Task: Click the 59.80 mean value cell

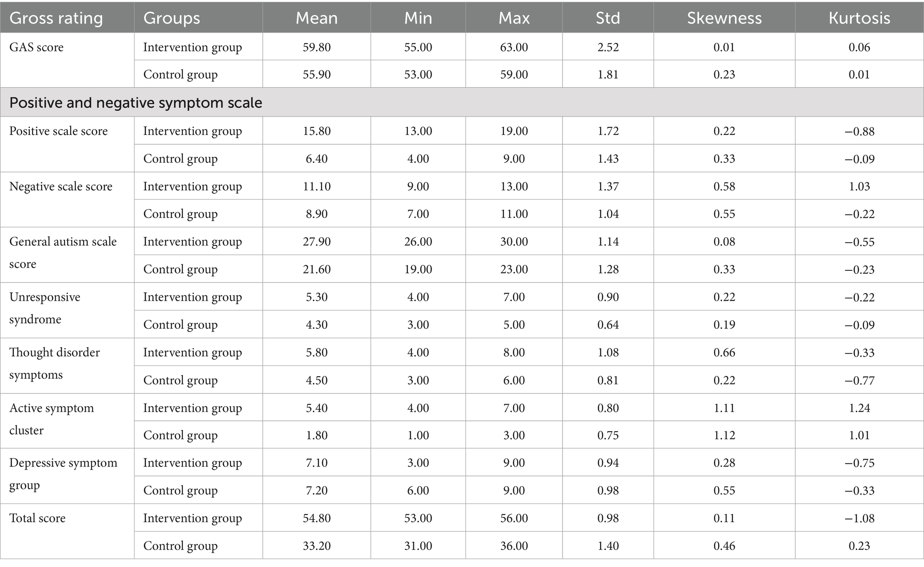Action: pos(316,47)
